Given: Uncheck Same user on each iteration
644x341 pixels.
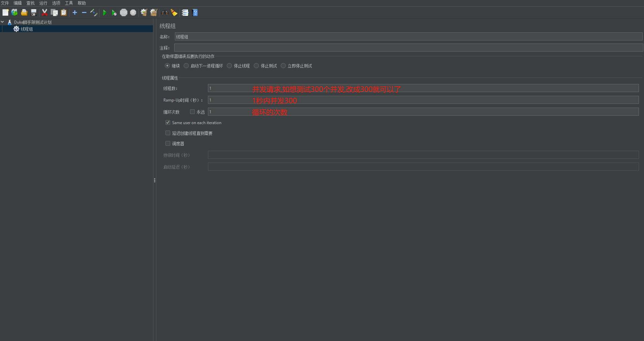Looking at the screenshot, I should (x=168, y=122).
